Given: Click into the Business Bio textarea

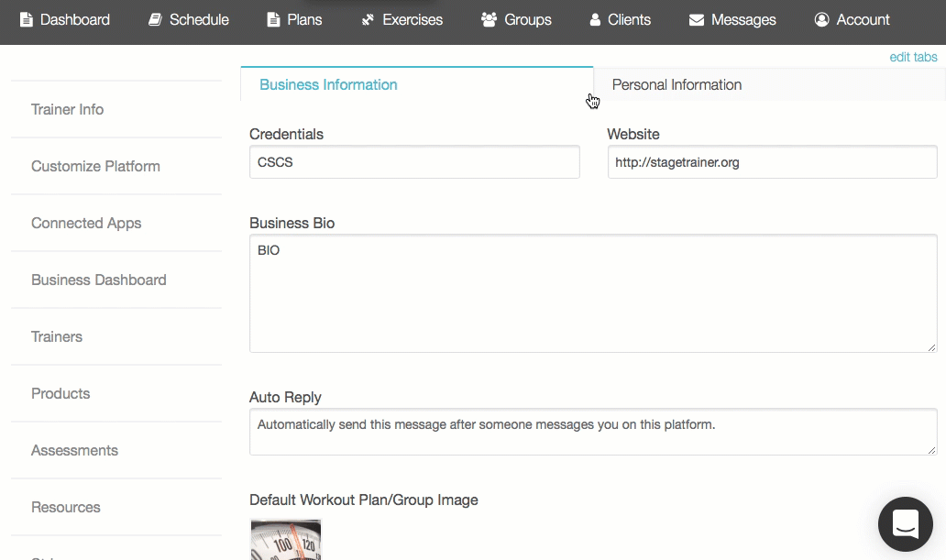Looking at the screenshot, I should tap(593, 293).
